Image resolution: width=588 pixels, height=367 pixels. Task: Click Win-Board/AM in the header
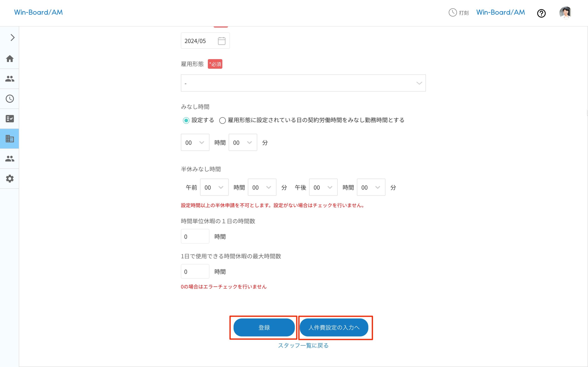[500, 12]
